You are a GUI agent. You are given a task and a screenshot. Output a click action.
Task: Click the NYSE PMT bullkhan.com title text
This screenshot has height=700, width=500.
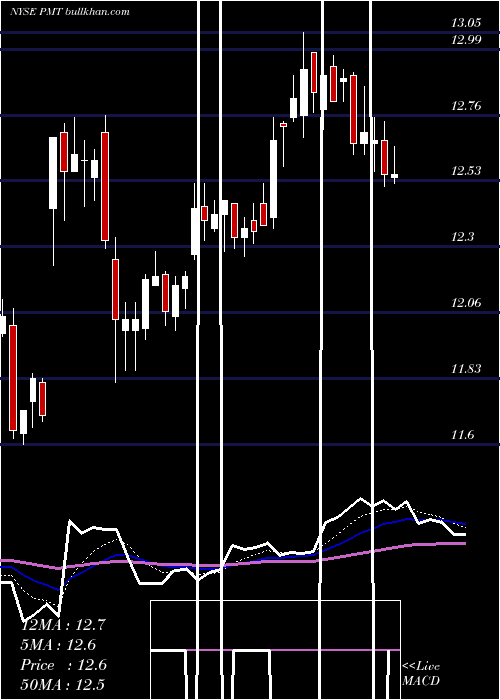coord(70,11)
